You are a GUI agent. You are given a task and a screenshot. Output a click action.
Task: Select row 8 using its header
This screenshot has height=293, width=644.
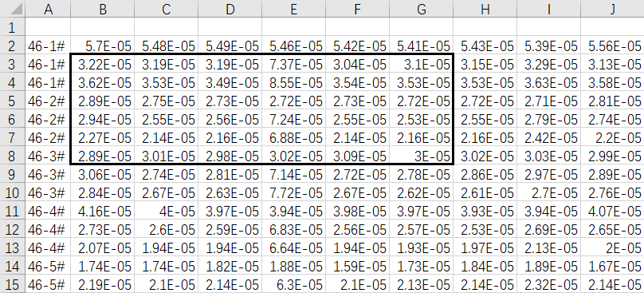12,156
